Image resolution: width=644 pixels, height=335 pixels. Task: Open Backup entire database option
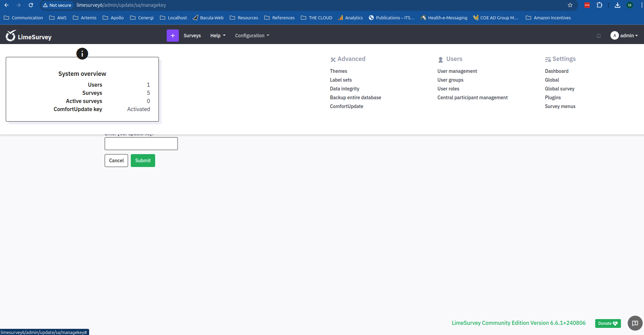pyautogui.click(x=355, y=98)
